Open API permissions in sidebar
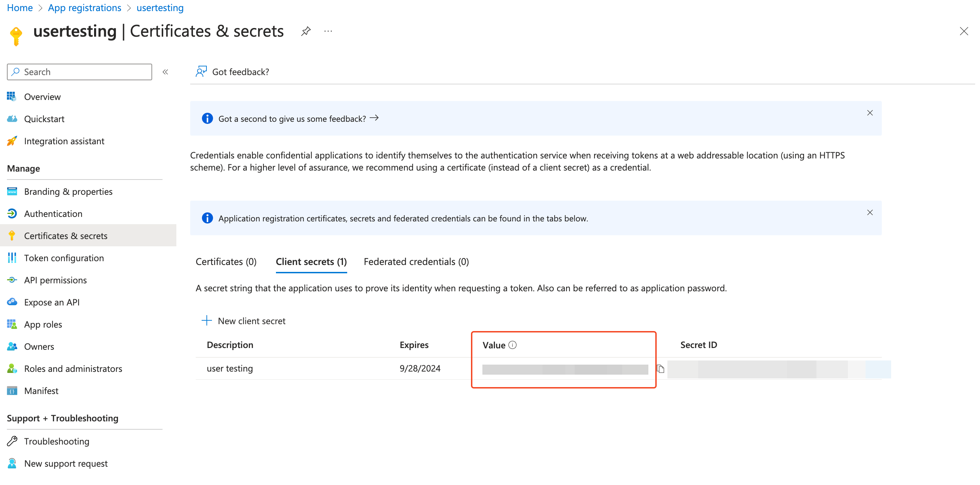 (x=55, y=280)
